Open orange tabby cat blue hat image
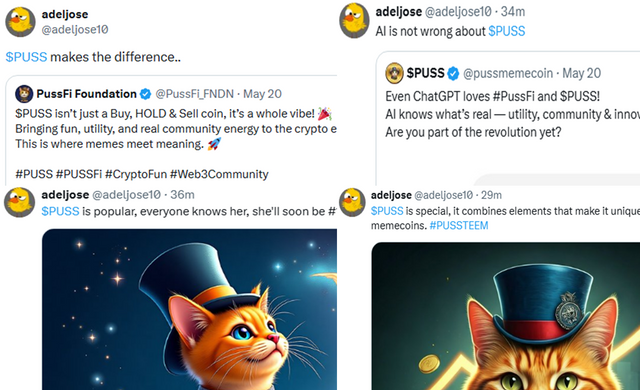 (x=506, y=316)
